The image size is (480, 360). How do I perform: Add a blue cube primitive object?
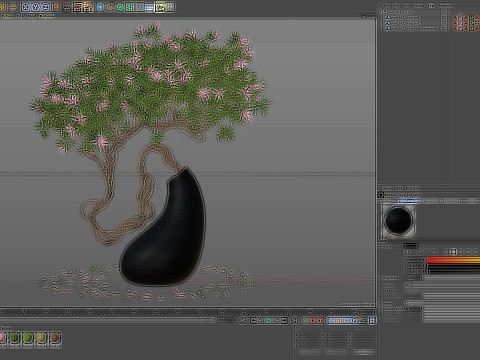tap(100, 7)
